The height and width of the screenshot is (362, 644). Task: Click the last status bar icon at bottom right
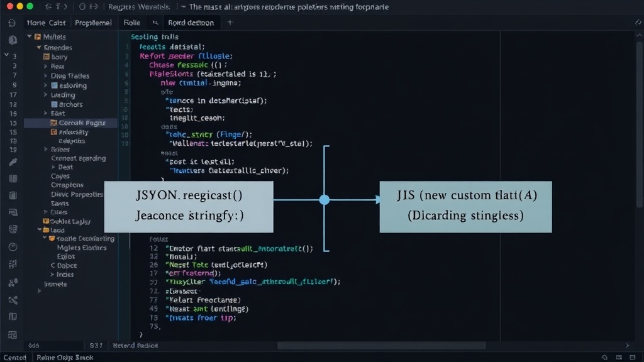click(x=633, y=358)
